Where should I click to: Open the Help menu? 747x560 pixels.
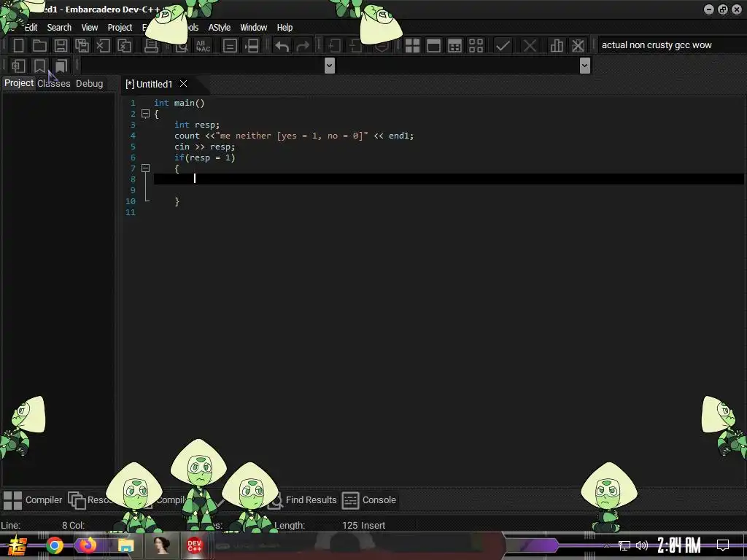285,28
